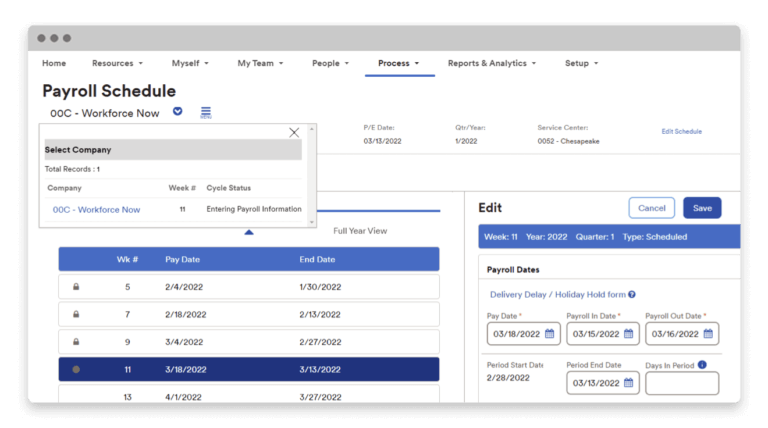Image resolution: width=768 pixels, height=428 pixels.
Task: Open the Edit Schedule link
Action: pyautogui.click(x=681, y=131)
